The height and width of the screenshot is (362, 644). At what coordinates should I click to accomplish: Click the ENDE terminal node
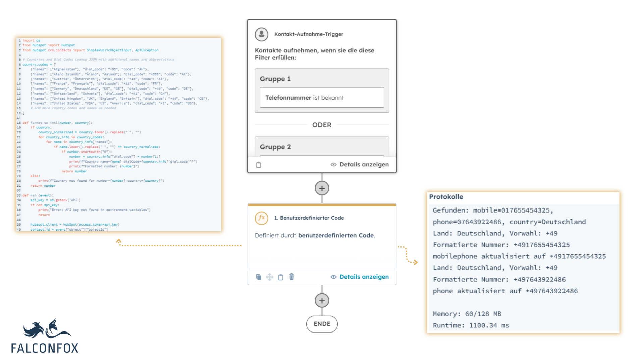click(322, 323)
